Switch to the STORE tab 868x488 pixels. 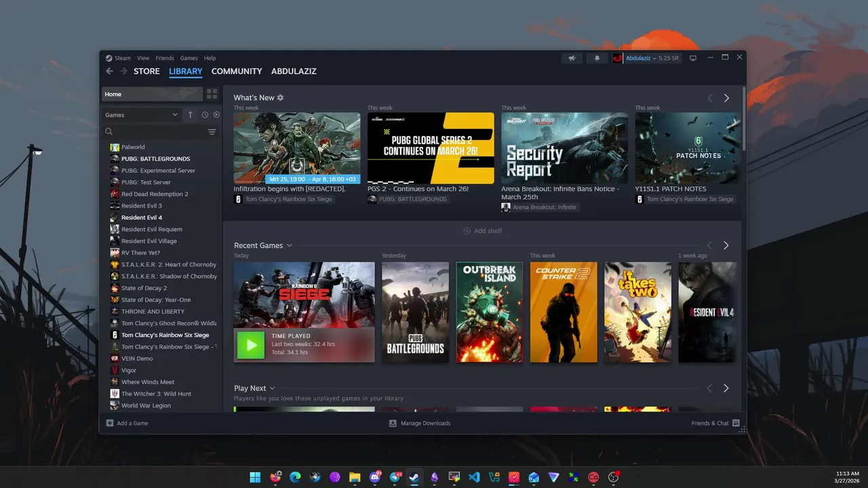[146, 71]
